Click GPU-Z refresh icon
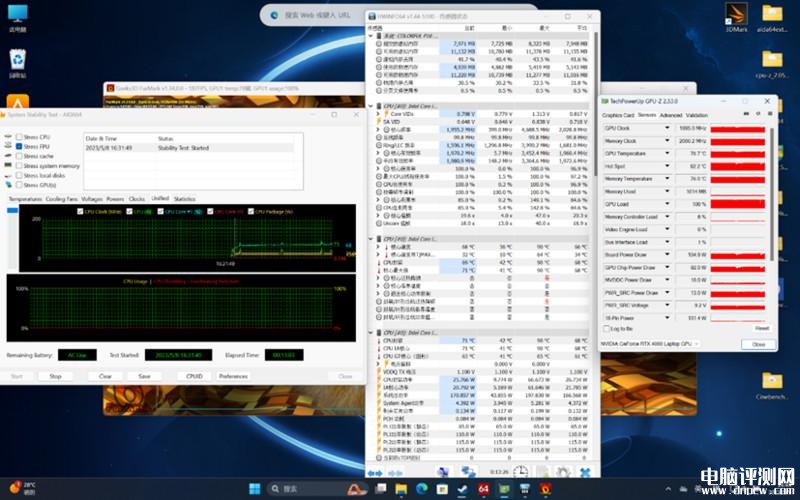This screenshot has height=500, width=800. tap(758, 113)
